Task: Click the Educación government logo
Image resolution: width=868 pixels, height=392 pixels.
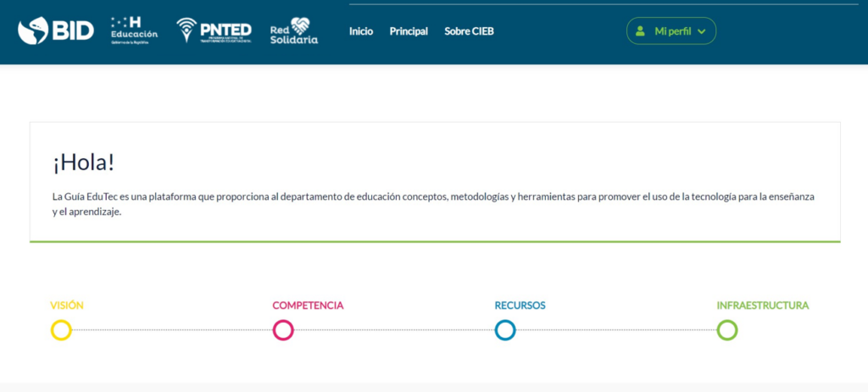Action: [134, 30]
